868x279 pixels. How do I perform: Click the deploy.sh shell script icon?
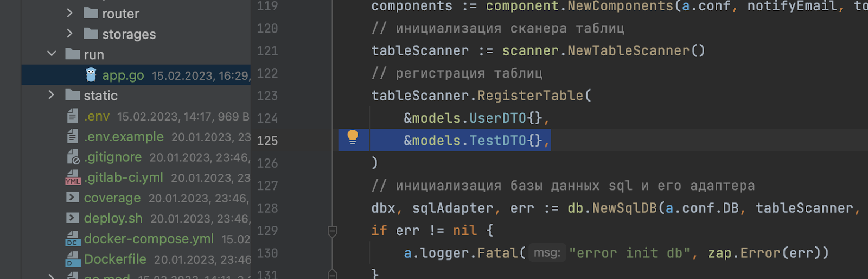coord(73,218)
